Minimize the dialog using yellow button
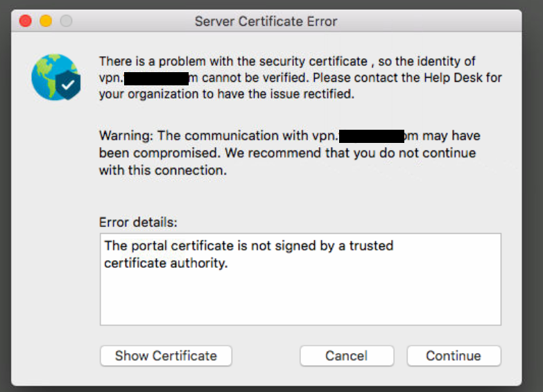The height and width of the screenshot is (392, 543). (x=46, y=22)
